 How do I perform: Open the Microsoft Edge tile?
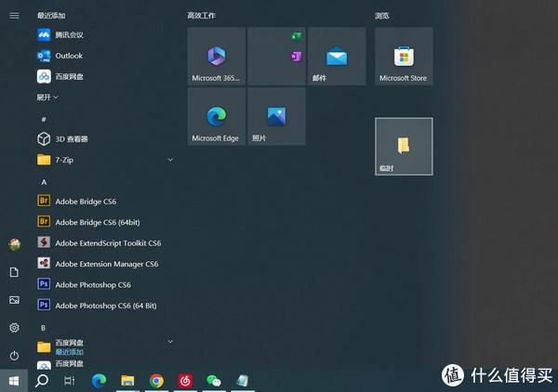(217, 116)
